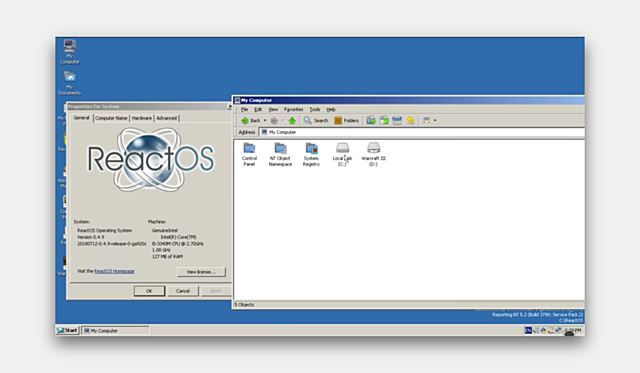
Task: Open the Tools menu
Action: coord(315,109)
